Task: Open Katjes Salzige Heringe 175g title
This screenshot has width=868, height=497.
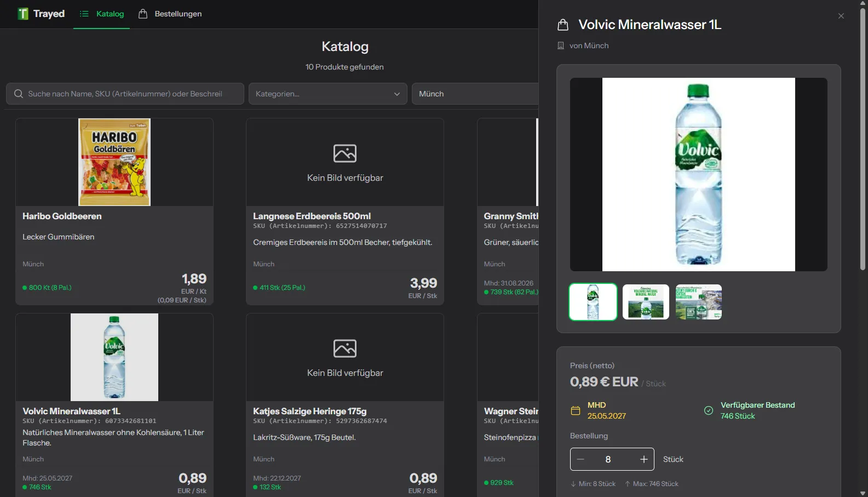Action: (x=309, y=411)
